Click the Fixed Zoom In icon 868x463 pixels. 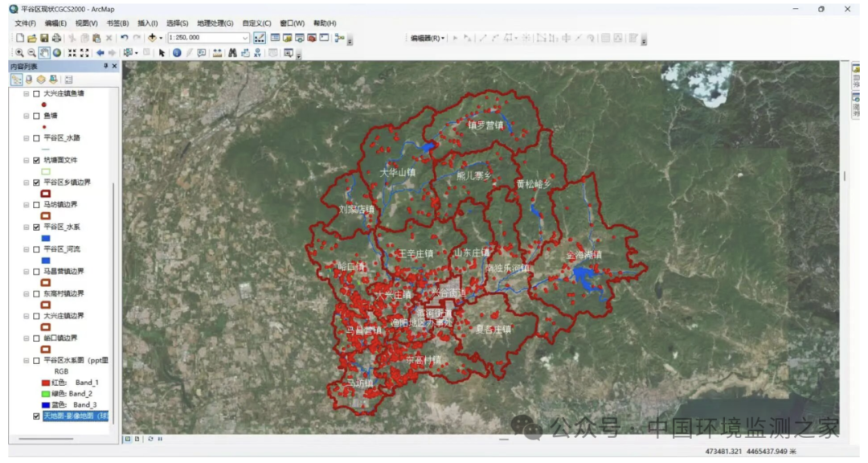pos(72,53)
